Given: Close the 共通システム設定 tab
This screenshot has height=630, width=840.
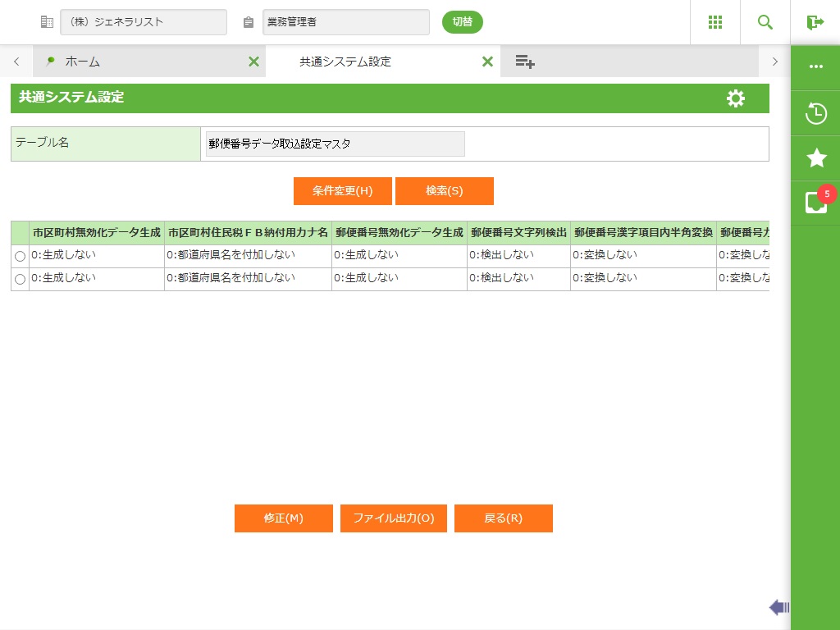Looking at the screenshot, I should click(487, 62).
